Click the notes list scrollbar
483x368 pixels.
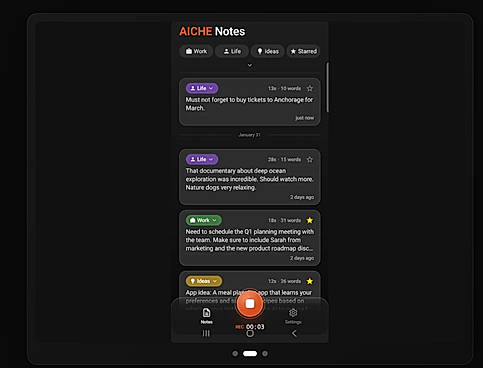pyautogui.click(x=327, y=87)
